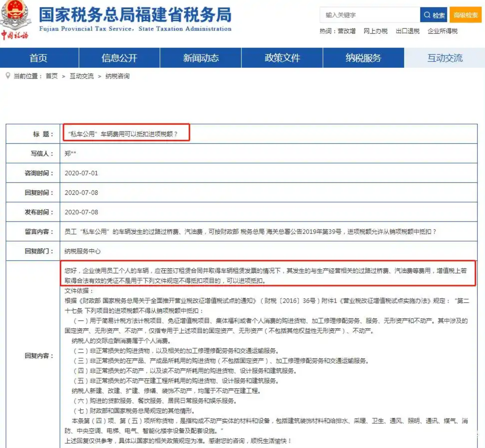Go to 首页 via breadcrumb

[52, 76]
